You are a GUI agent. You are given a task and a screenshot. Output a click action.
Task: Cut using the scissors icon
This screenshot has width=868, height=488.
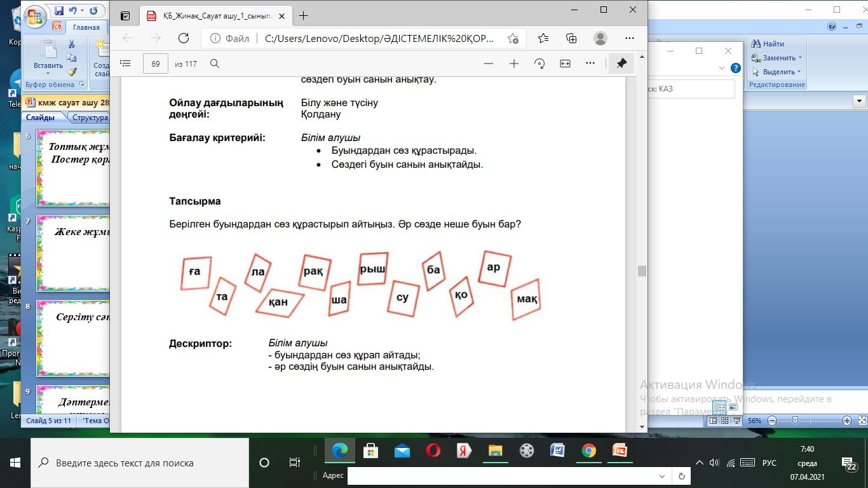click(x=72, y=44)
